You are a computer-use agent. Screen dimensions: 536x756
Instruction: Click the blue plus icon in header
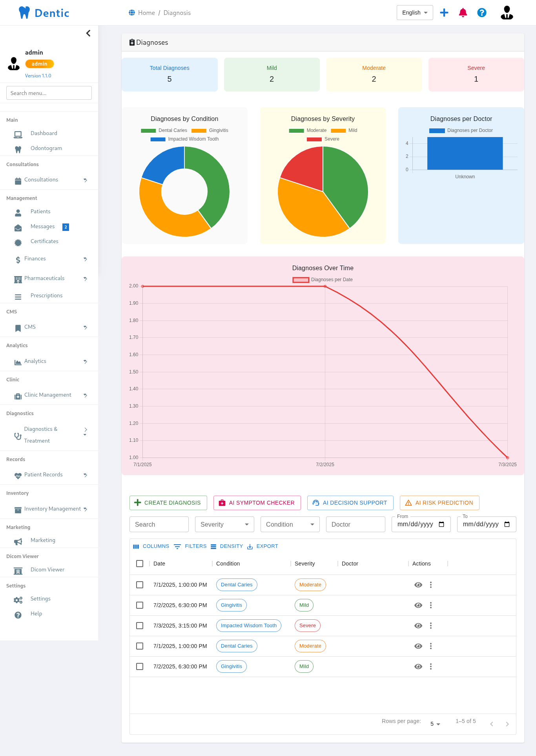point(444,13)
